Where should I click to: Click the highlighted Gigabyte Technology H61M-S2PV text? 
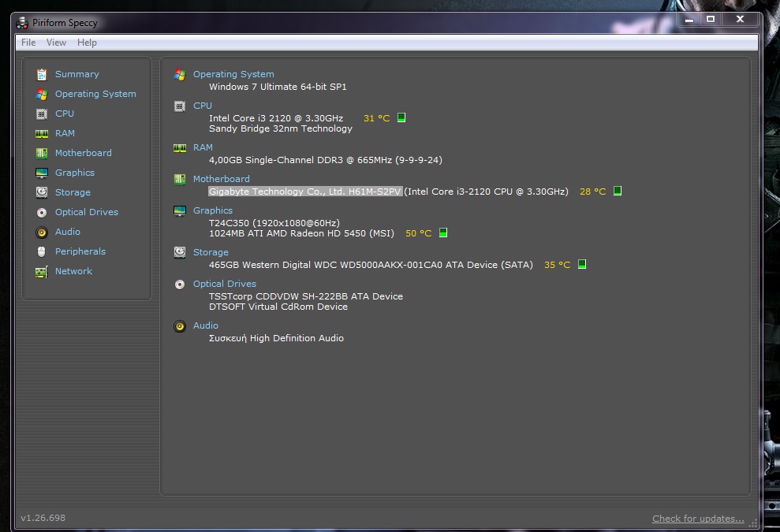(305, 192)
